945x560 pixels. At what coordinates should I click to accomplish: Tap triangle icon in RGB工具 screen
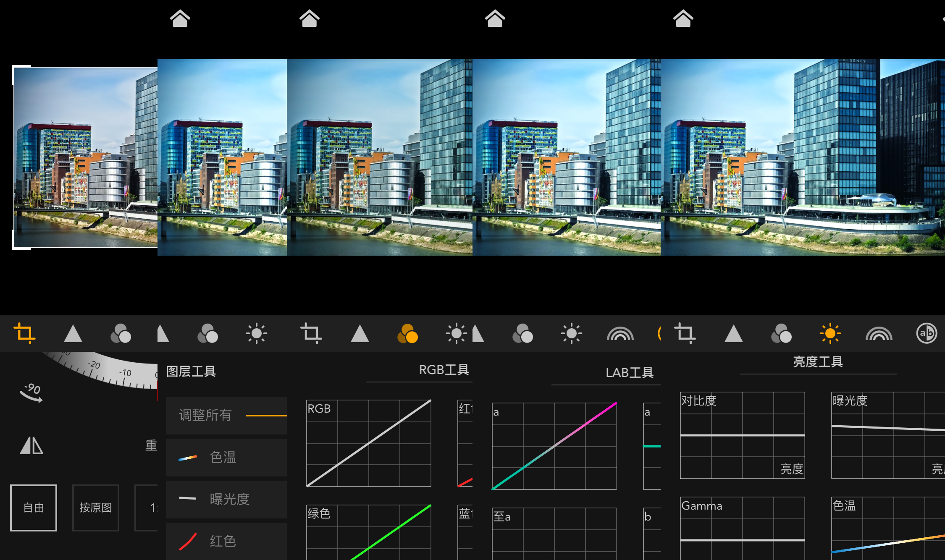pos(360,334)
